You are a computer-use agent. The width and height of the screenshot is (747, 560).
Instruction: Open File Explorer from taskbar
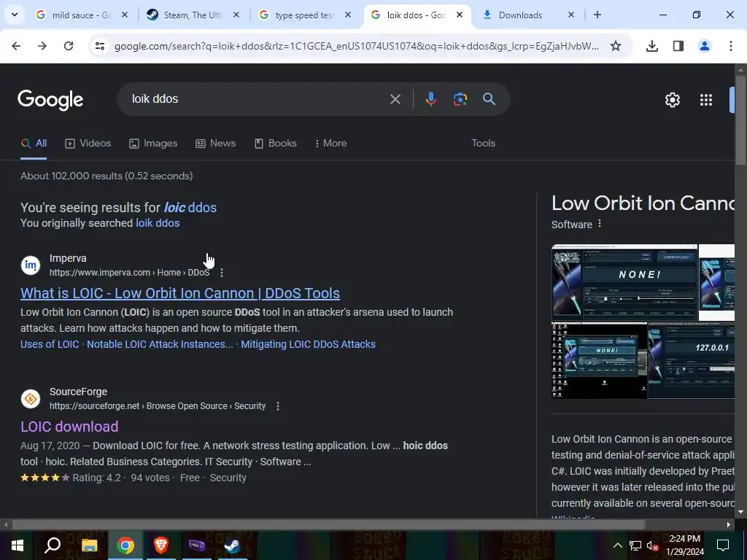(x=89, y=545)
